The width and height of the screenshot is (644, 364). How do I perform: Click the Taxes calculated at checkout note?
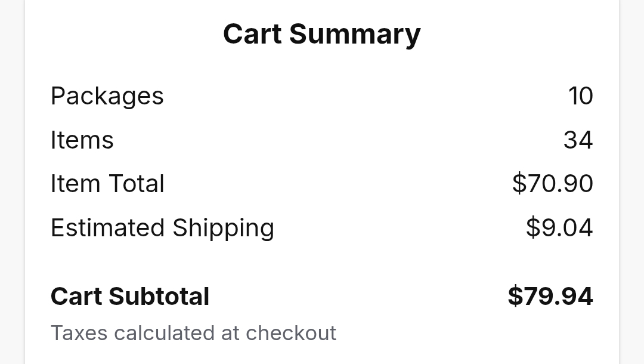pyautogui.click(x=193, y=333)
